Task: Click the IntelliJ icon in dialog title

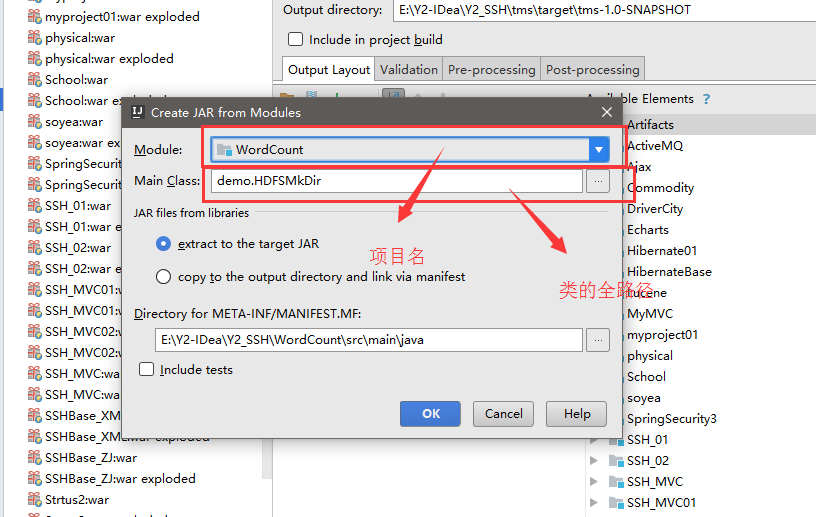Action: click(x=137, y=112)
